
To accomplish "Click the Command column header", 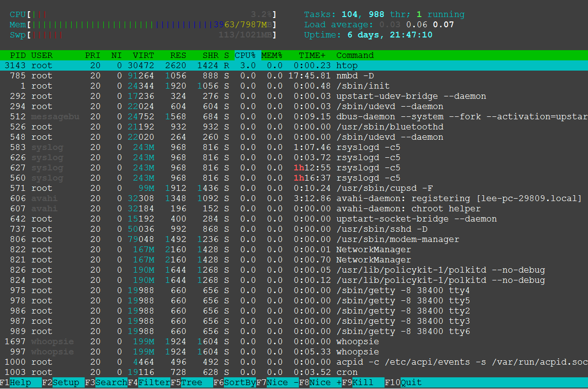I will 355,56.
